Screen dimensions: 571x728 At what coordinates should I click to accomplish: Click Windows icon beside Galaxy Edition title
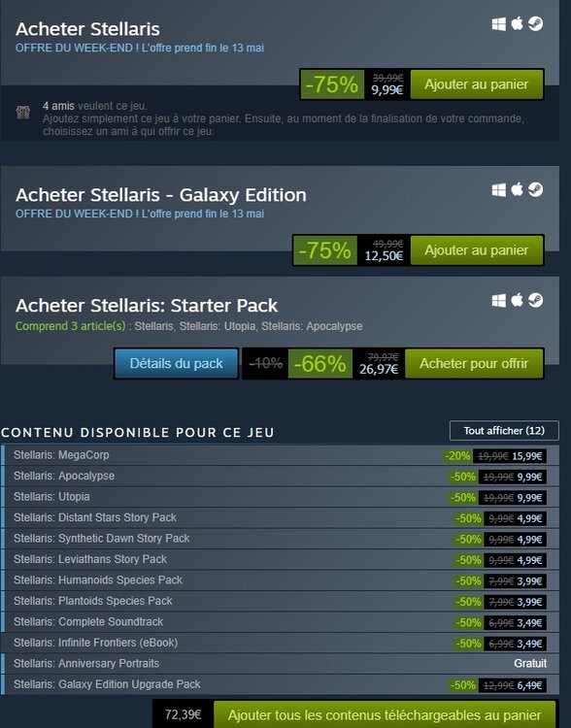[x=499, y=190]
